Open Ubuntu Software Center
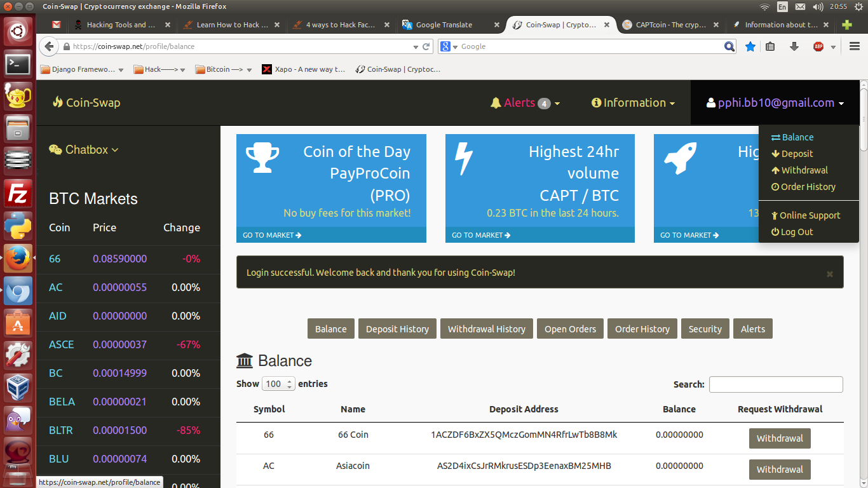 click(18, 323)
